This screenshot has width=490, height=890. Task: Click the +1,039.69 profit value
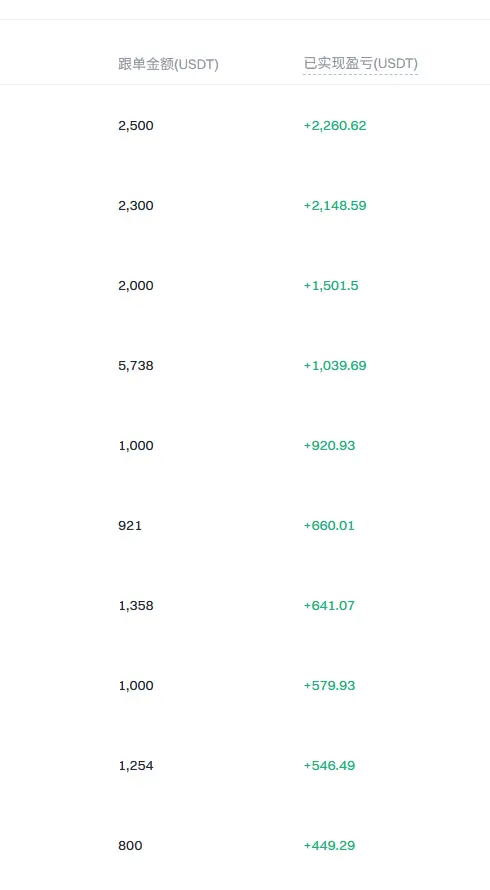[335, 366]
